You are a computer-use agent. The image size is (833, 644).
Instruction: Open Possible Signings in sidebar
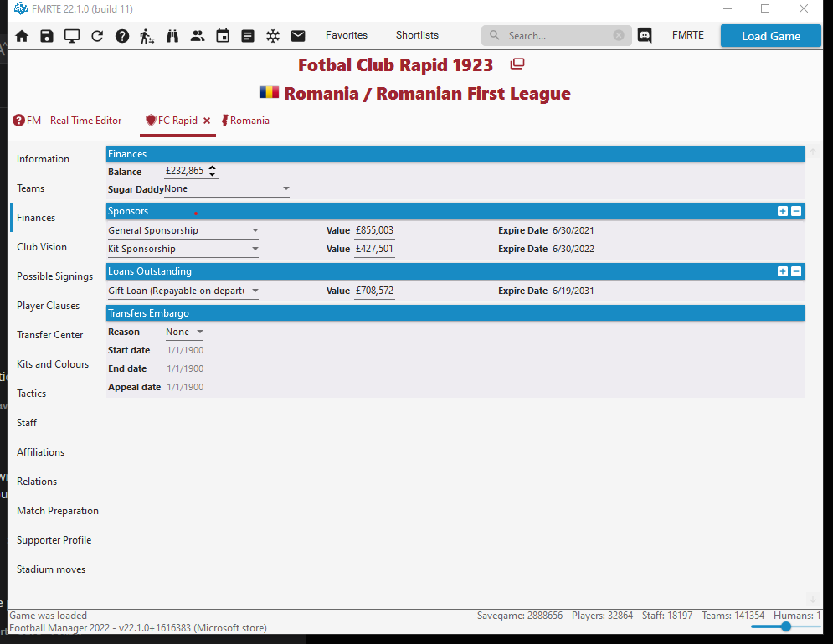[54, 276]
